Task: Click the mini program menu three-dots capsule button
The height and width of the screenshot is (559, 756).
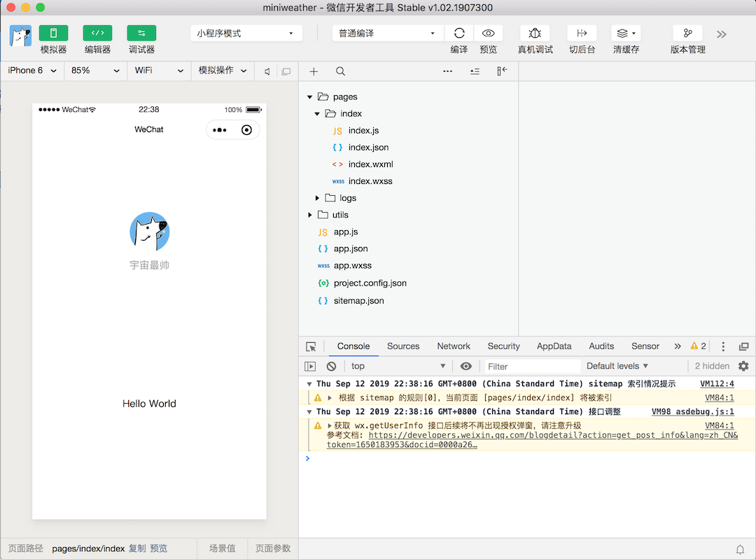Action: coord(220,130)
